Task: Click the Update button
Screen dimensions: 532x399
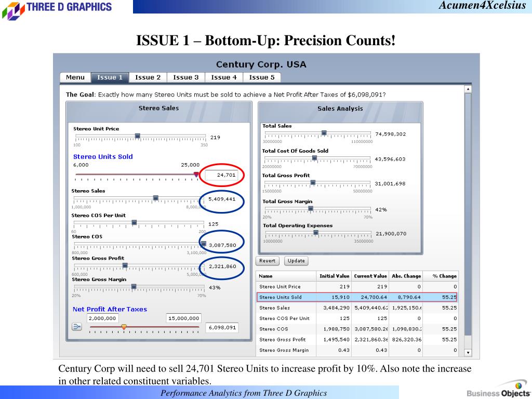Action: click(x=296, y=261)
